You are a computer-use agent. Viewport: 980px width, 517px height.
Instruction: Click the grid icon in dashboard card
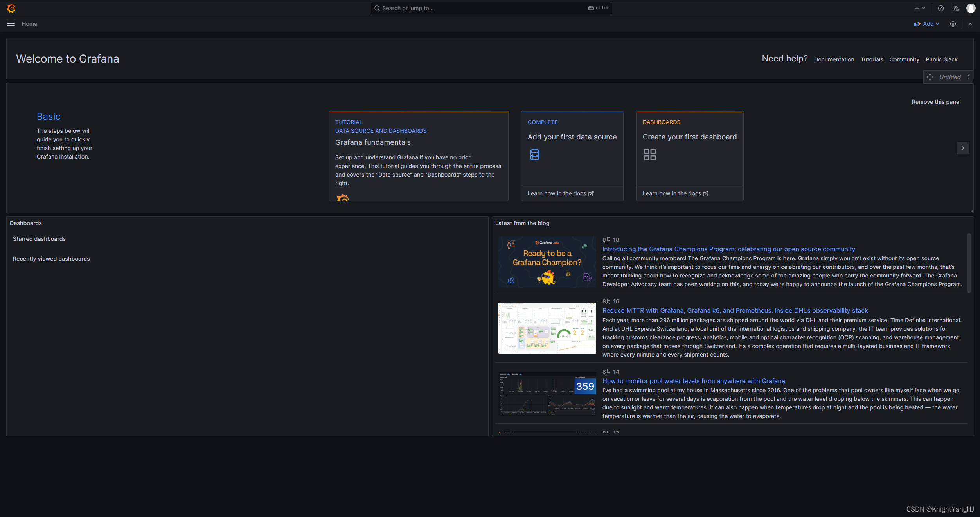pos(650,155)
